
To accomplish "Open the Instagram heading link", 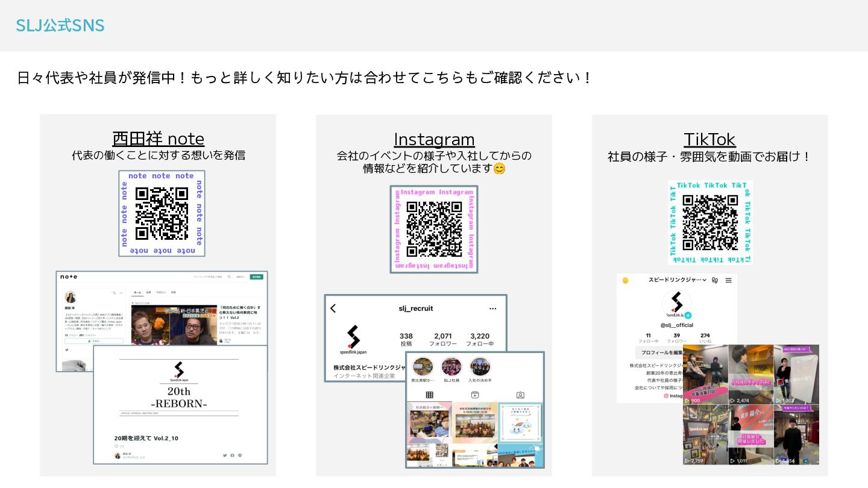I will coord(434,139).
